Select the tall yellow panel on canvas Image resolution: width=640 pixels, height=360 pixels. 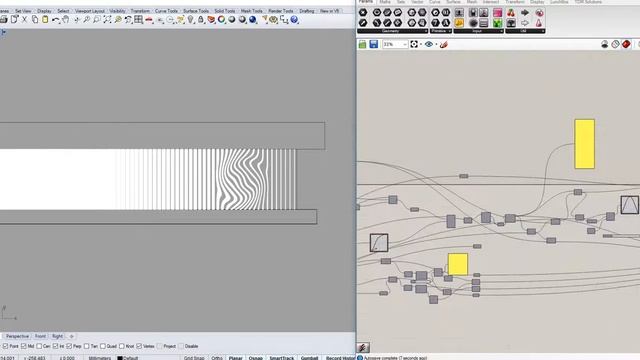[x=584, y=144]
